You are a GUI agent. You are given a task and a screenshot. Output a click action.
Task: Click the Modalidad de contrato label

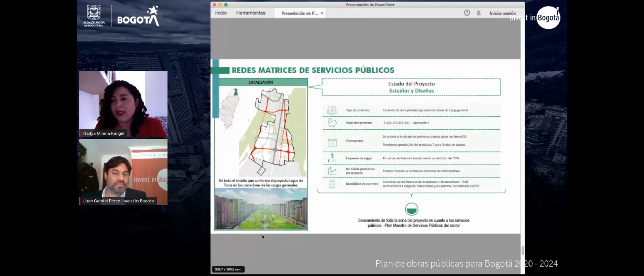click(x=362, y=184)
